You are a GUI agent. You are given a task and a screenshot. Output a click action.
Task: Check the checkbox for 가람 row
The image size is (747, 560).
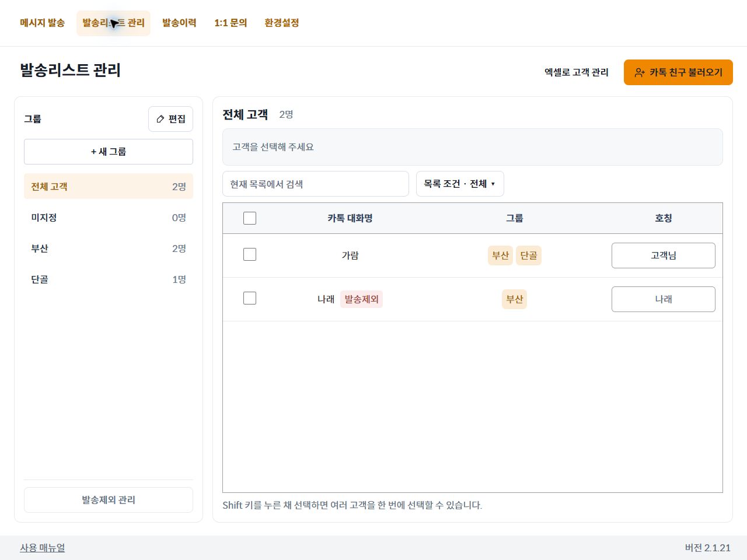[x=250, y=254]
